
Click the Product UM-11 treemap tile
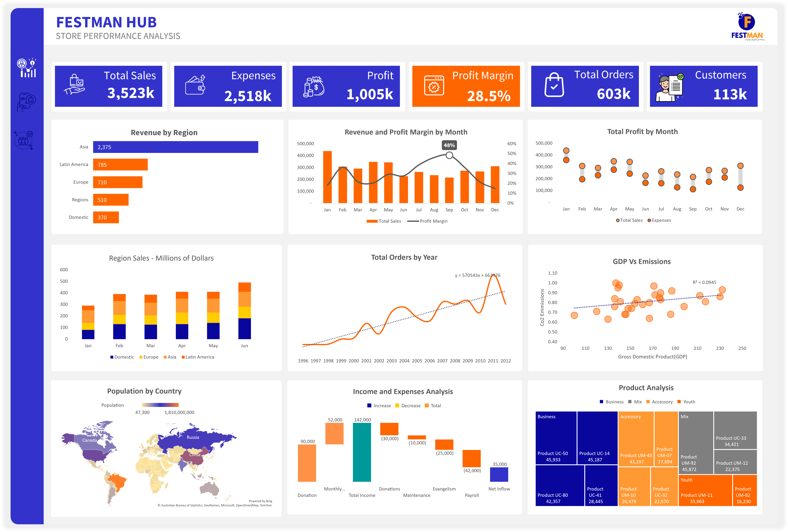point(705,490)
